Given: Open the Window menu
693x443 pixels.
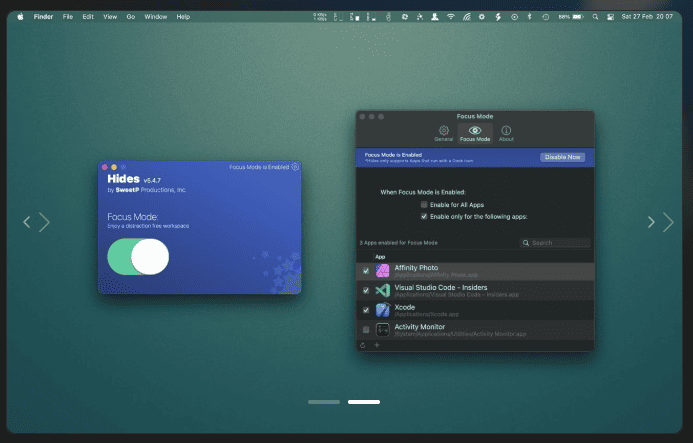Looking at the screenshot, I should tap(156, 17).
